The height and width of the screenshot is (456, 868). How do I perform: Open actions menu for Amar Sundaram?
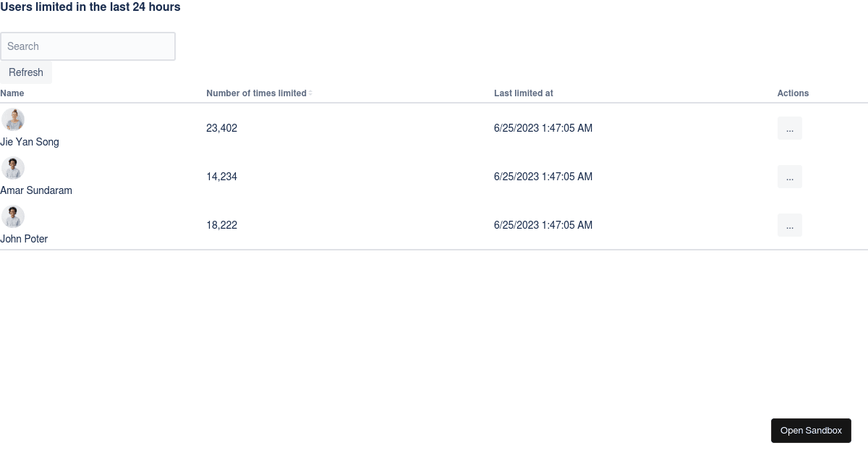pyautogui.click(x=789, y=177)
